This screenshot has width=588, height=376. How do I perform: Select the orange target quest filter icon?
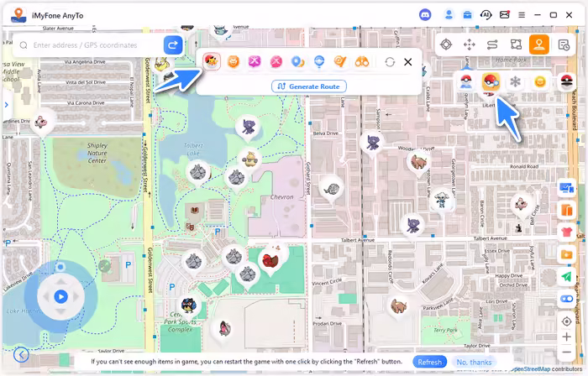click(340, 62)
